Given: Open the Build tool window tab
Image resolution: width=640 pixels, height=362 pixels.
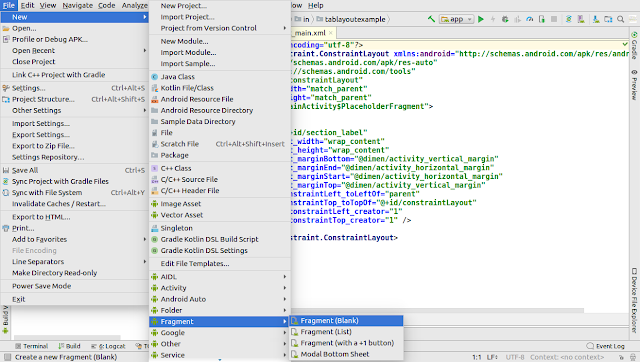Looking at the screenshot, I should (69, 346).
